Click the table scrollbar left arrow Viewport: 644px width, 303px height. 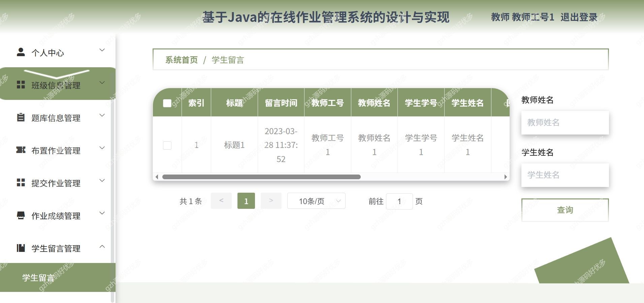[x=157, y=177]
